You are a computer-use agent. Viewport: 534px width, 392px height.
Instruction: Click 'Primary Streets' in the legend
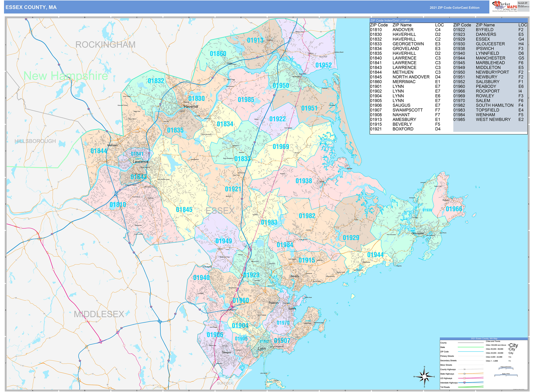447,356
